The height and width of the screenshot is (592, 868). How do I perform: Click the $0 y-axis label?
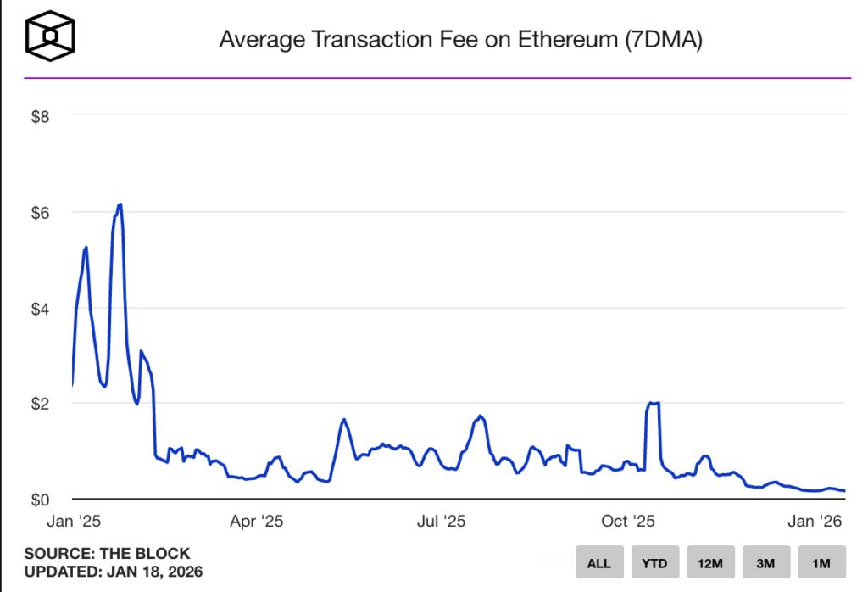point(40,500)
